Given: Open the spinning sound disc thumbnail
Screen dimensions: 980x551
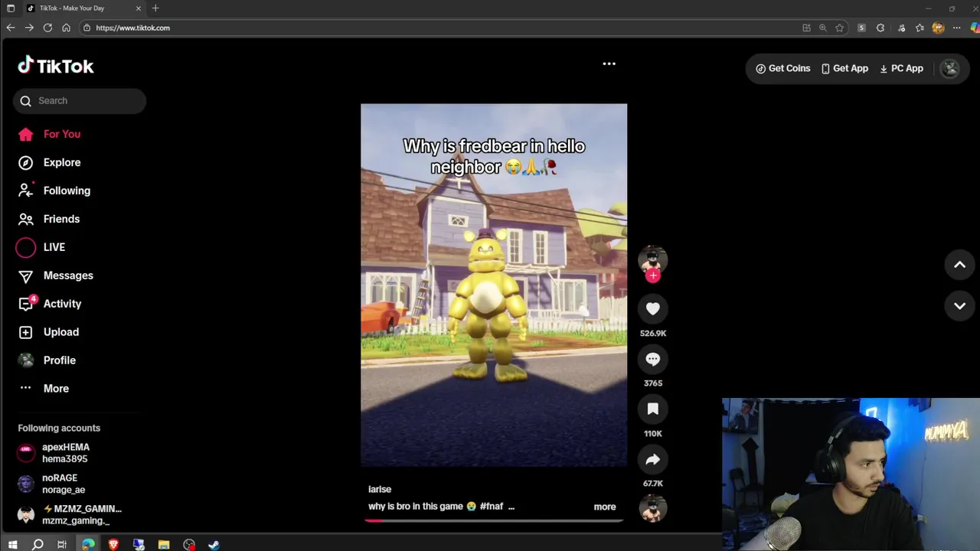Looking at the screenshot, I should [x=653, y=509].
